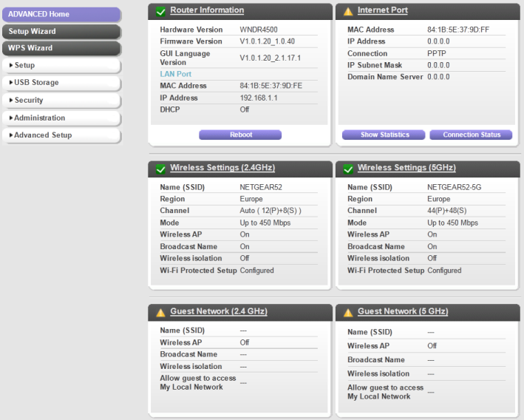Click green check icon for Wireless Settings (2.4GHz)
The width and height of the screenshot is (524, 420).
coord(160,169)
